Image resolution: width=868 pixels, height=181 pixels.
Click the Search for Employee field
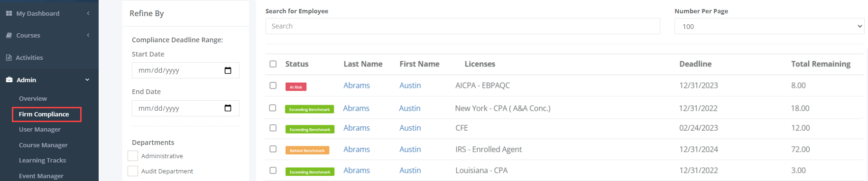pyautogui.click(x=463, y=26)
